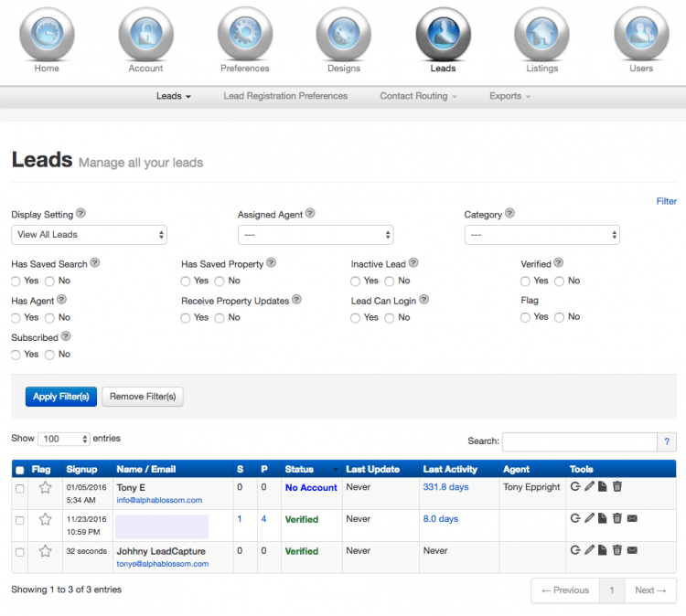Image resolution: width=686 pixels, height=616 pixels.
Task: Check the Johnny LeadCapture row checkbox
Action: (x=20, y=552)
